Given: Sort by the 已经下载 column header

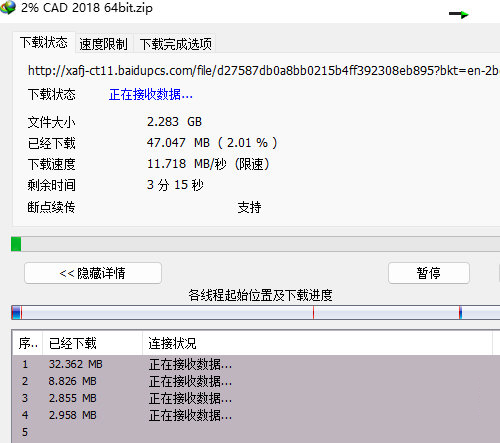Looking at the screenshot, I should [92, 343].
